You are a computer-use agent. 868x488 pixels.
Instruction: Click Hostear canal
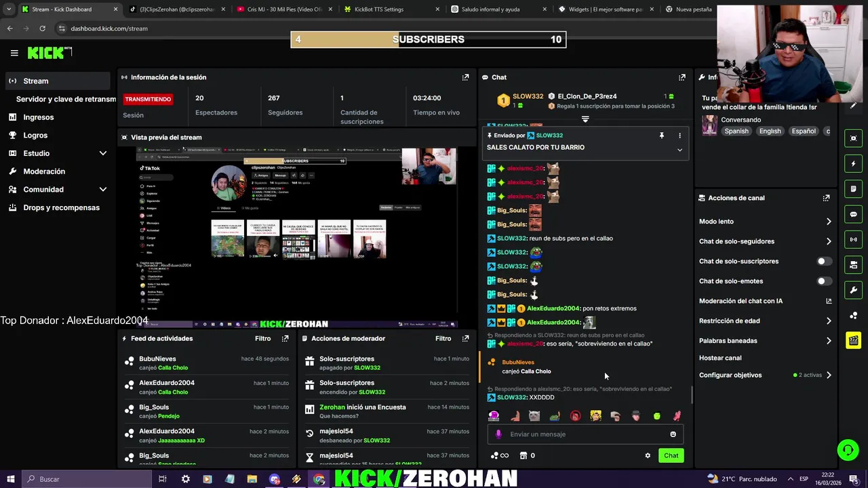pos(720,358)
